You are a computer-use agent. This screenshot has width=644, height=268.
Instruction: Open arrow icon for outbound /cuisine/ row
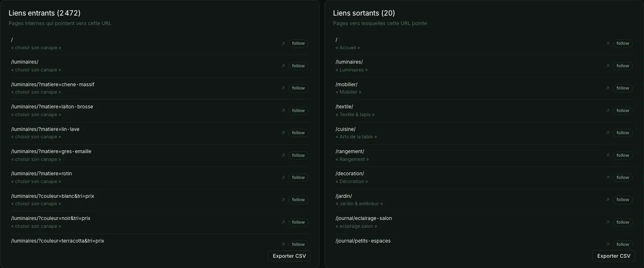607,133
